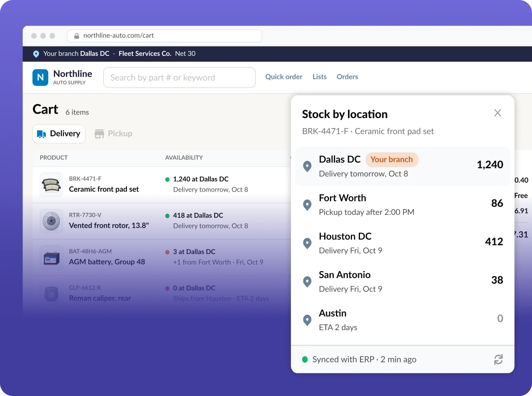The width and height of the screenshot is (532, 396).
Task: Open the Ceramic front pad set product name
Action: [x=104, y=189]
